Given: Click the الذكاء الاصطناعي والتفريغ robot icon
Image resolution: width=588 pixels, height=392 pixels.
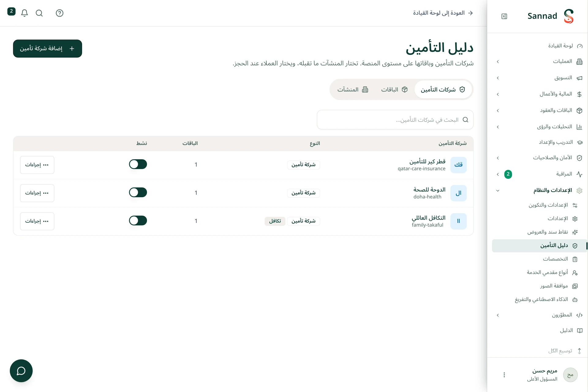Looking at the screenshot, I should click(575, 300).
